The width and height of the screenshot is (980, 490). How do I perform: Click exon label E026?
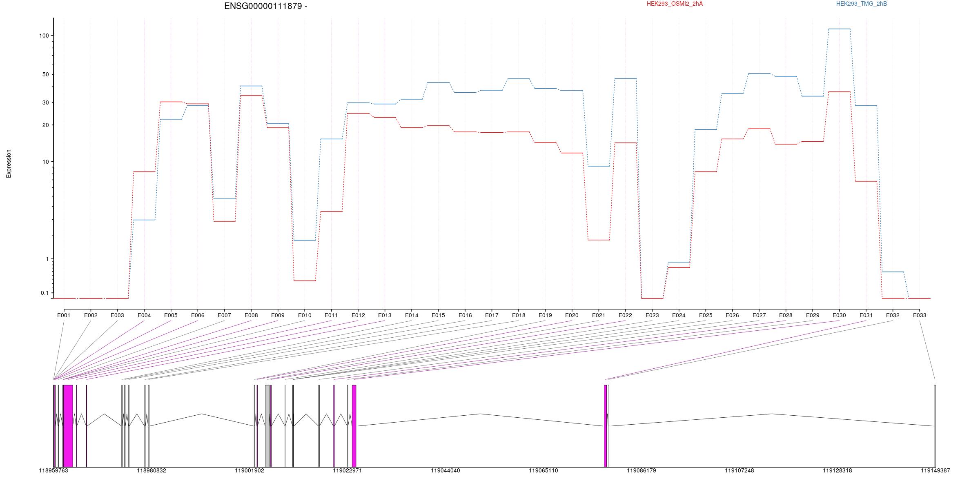732,315
